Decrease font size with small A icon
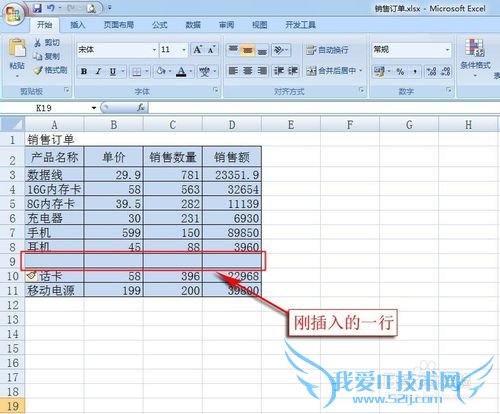The width and height of the screenshot is (500, 414). 211,50
